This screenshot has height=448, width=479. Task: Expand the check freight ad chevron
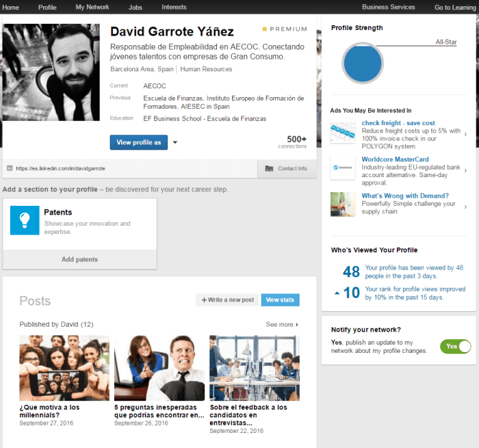[465, 134]
